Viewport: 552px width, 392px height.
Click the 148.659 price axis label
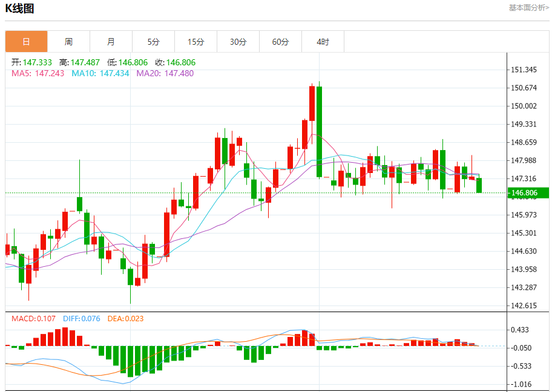click(x=524, y=142)
